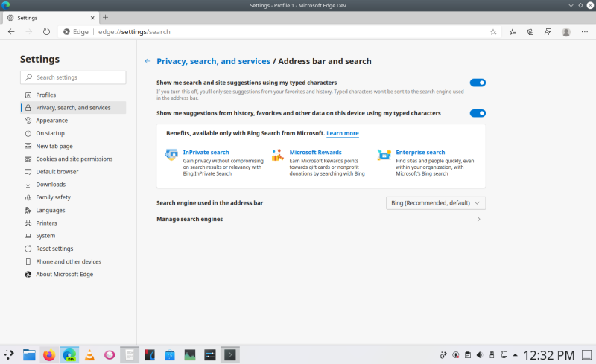Click the show desktop button in the taskbar corner

click(x=587, y=355)
